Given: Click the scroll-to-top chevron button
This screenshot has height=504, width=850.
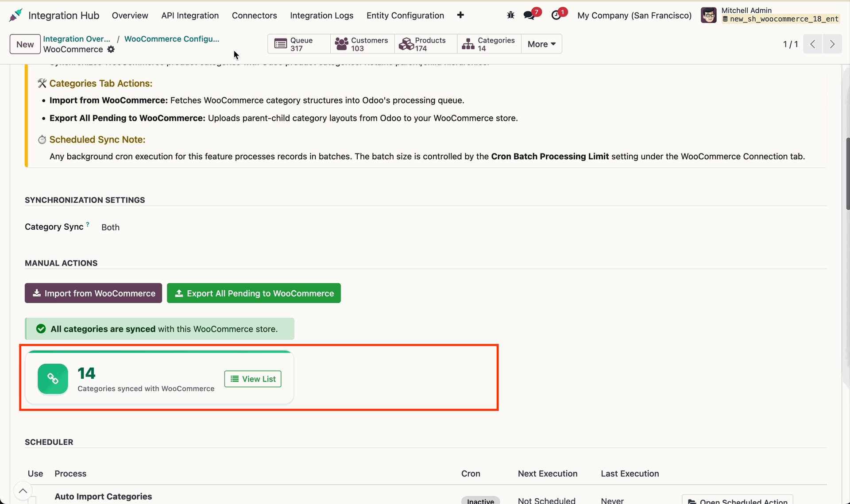Looking at the screenshot, I should [x=23, y=491].
